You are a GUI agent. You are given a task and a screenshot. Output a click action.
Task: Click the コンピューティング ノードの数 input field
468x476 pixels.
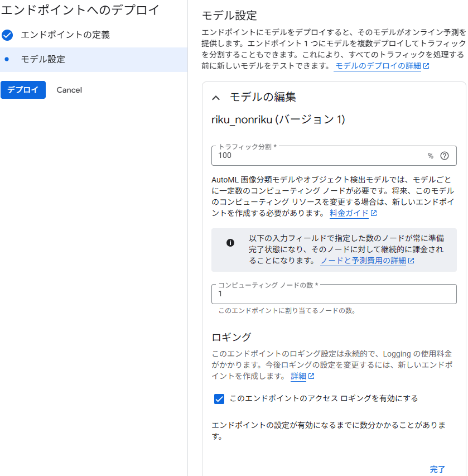[334, 294]
